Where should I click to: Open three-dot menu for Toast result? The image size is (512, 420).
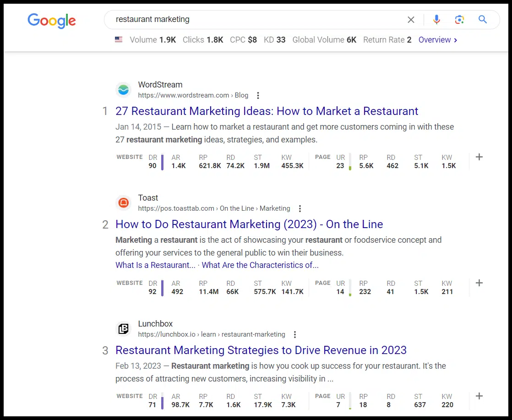300,208
